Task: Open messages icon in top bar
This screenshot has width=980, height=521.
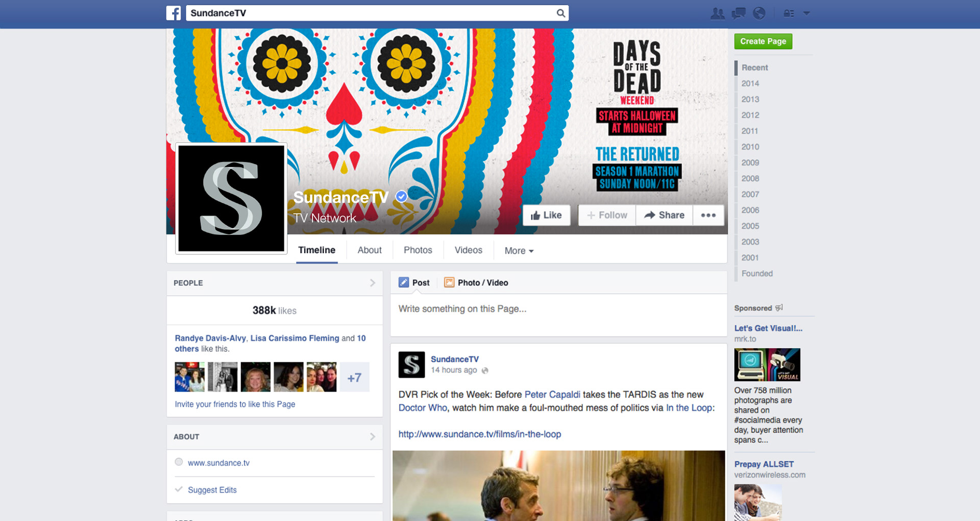Action: (x=739, y=13)
